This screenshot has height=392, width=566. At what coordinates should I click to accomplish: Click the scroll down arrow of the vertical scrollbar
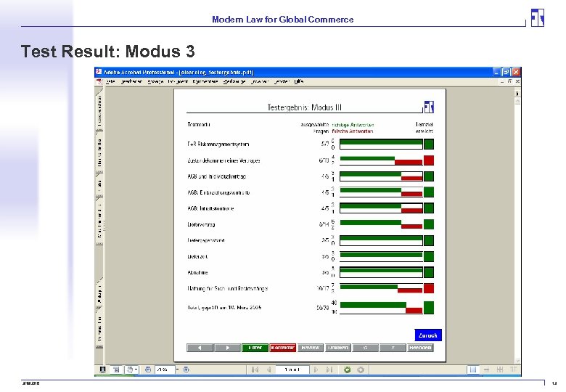coord(517,361)
